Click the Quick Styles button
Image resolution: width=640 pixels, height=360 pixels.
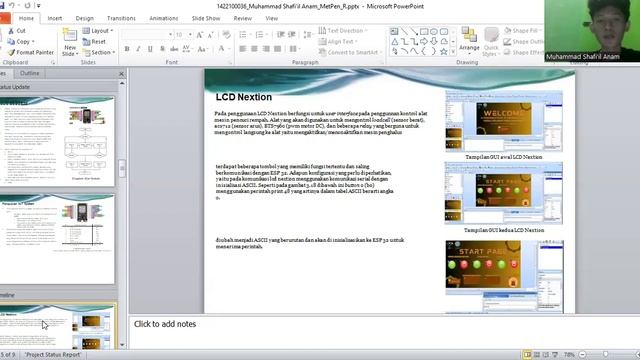pos(491,42)
